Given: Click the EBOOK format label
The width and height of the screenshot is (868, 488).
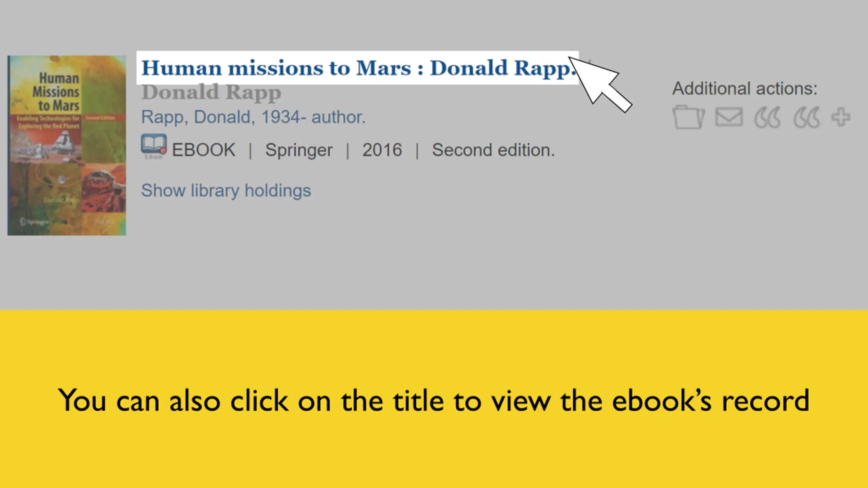Looking at the screenshot, I should 203,150.
